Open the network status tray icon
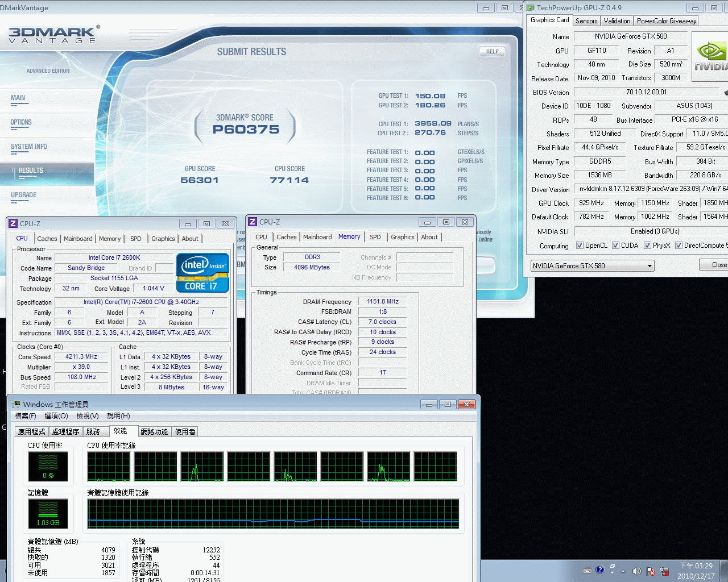This screenshot has width=728, height=582. pos(664,571)
